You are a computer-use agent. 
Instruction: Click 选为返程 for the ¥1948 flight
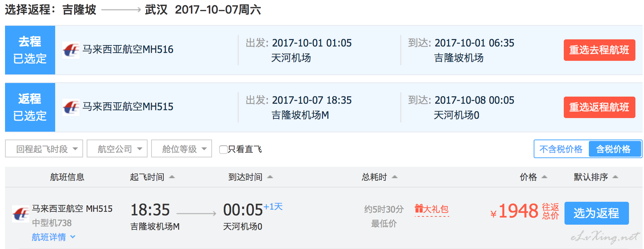click(596, 213)
